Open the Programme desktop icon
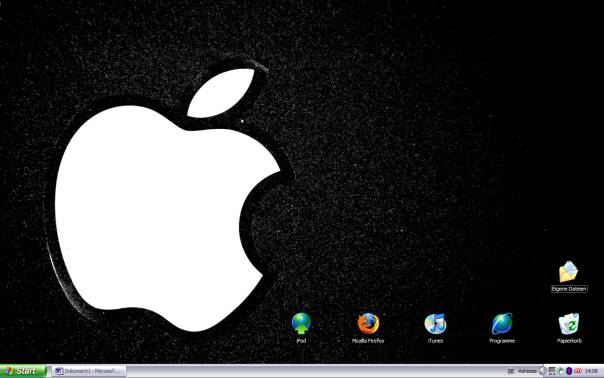This screenshot has height=378, width=604. tap(502, 323)
